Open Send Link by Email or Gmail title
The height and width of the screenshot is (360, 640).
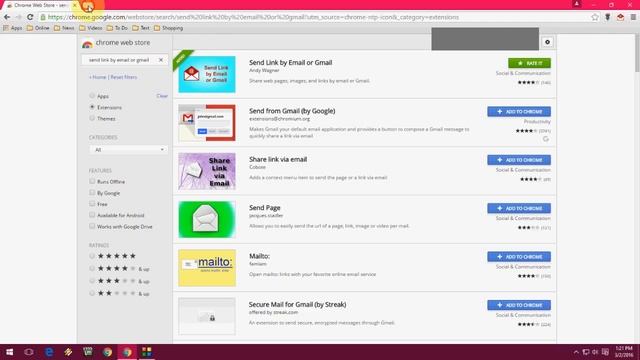click(x=291, y=62)
